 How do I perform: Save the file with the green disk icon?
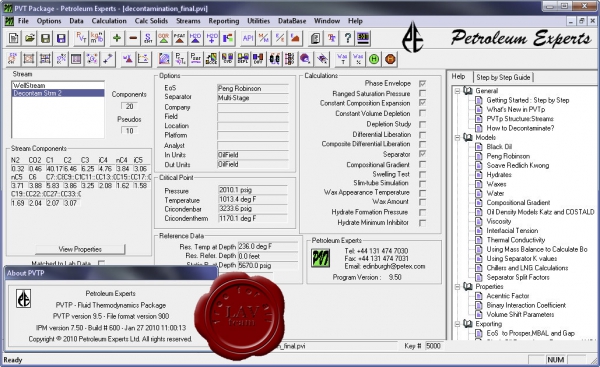click(45, 38)
